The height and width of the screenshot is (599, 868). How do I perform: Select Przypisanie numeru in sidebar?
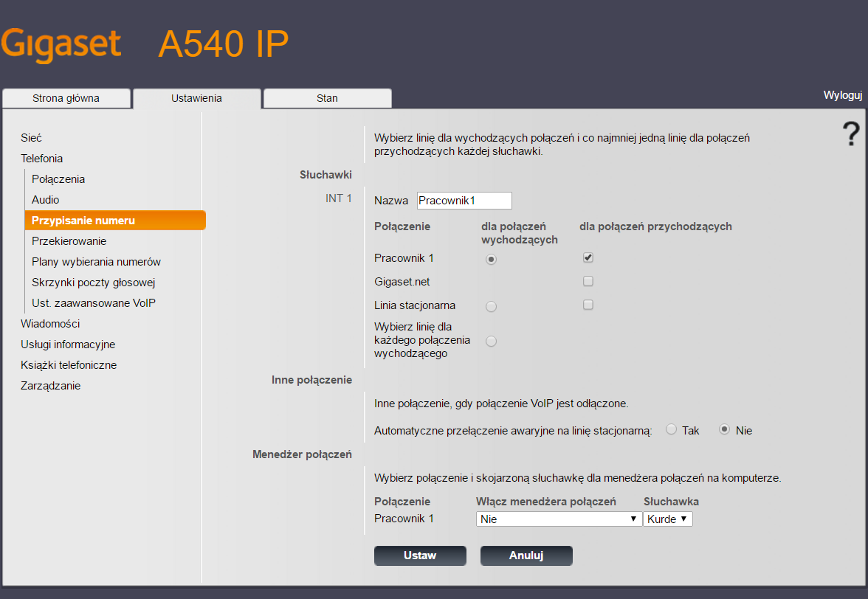coord(115,220)
